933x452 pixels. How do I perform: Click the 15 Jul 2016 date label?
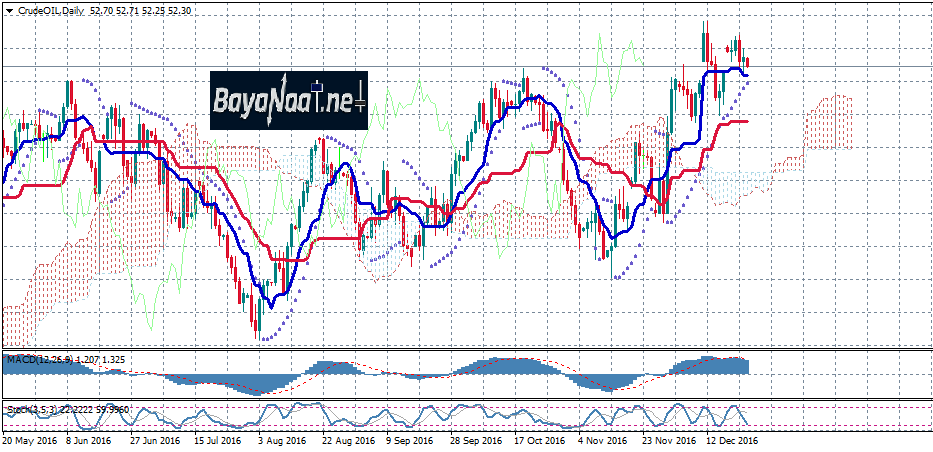pyautogui.click(x=219, y=440)
